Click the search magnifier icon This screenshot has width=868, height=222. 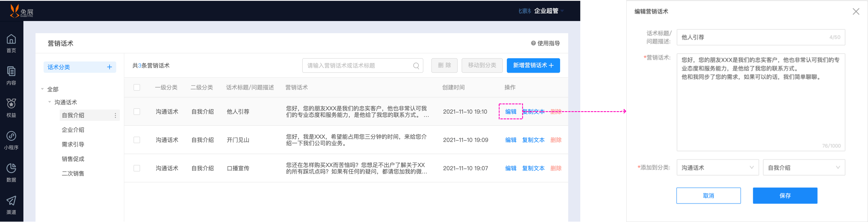[416, 66]
